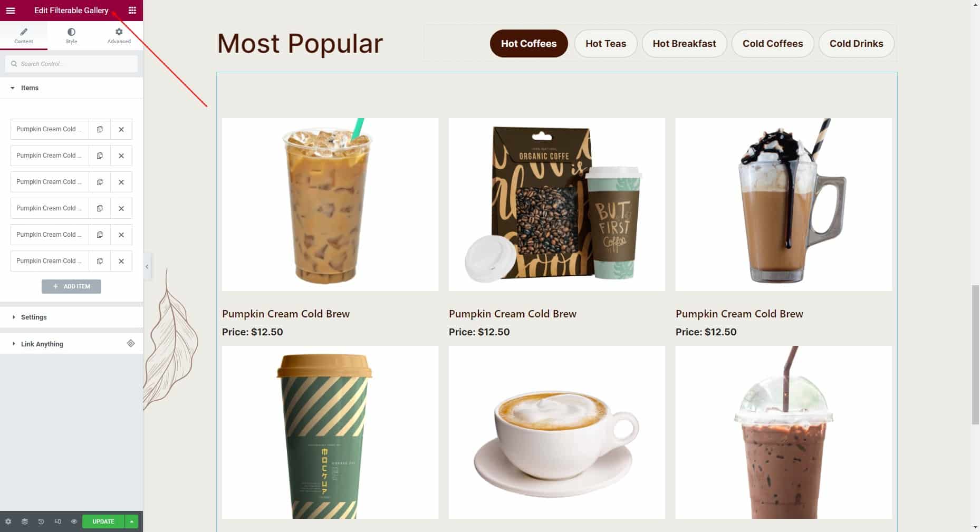Open the widgets grid panel icon
The image size is (980, 532).
pyautogui.click(x=132, y=11)
